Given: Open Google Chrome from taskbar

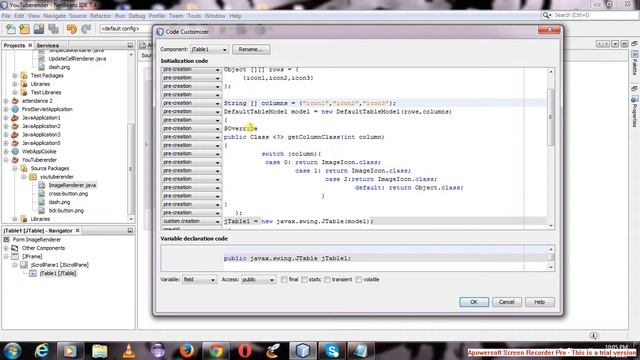Looking at the screenshot, I should click(216, 351).
